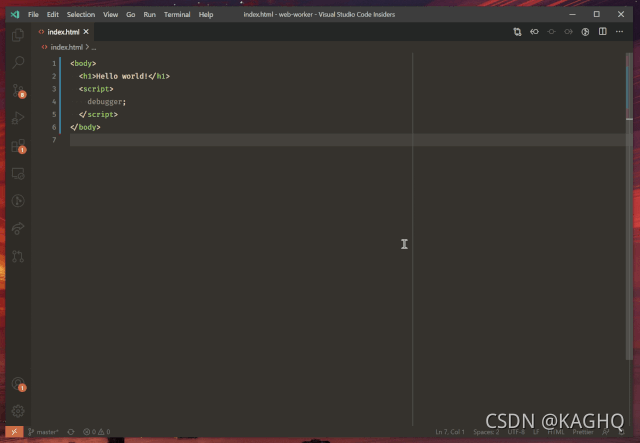Maximize the VS Code window

(x=597, y=14)
